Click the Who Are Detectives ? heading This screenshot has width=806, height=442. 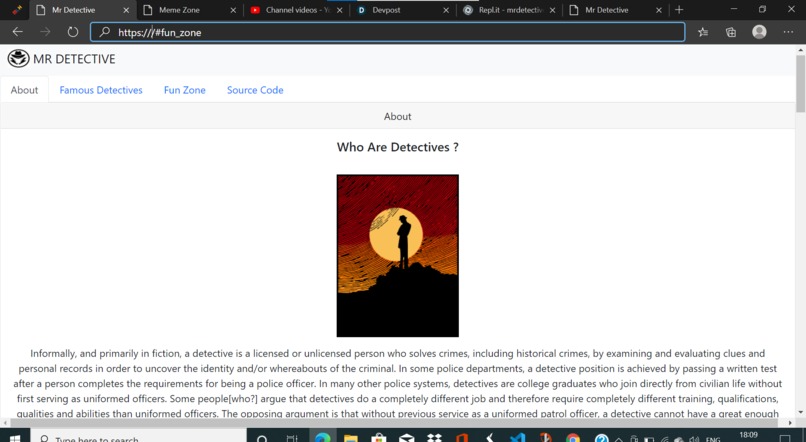tap(397, 147)
